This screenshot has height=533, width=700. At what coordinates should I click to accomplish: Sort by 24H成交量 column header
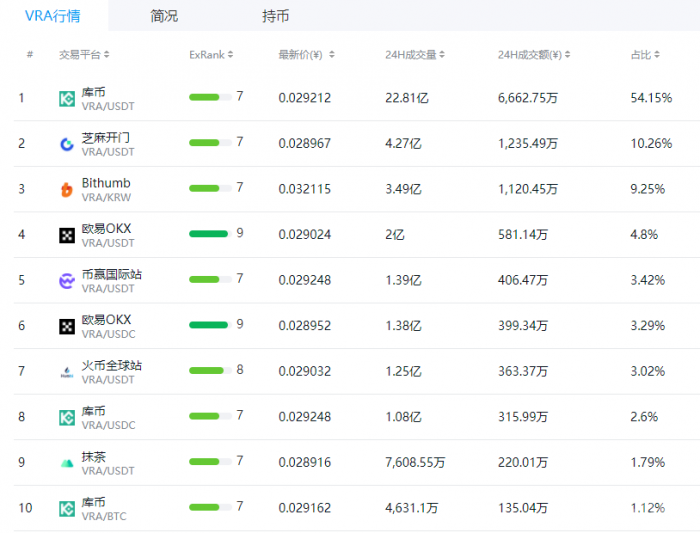pyautogui.click(x=415, y=54)
